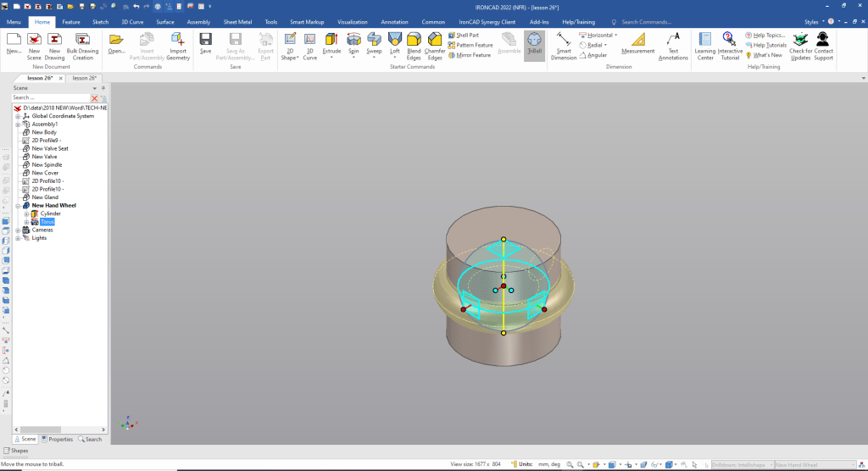The height and width of the screenshot is (471, 868).
Task: Click the Text Annotations icon
Action: (x=673, y=39)
